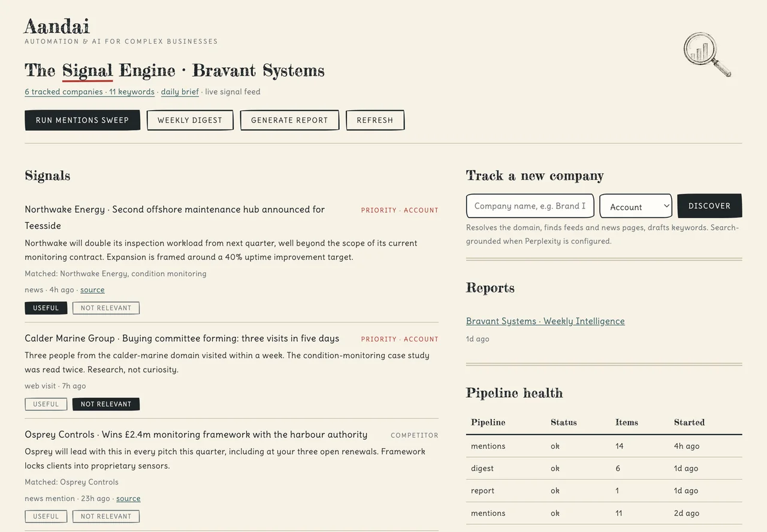The image size is (767, 532).
Task: Refresh the signal feed
Action: click(x=375, y=120)
